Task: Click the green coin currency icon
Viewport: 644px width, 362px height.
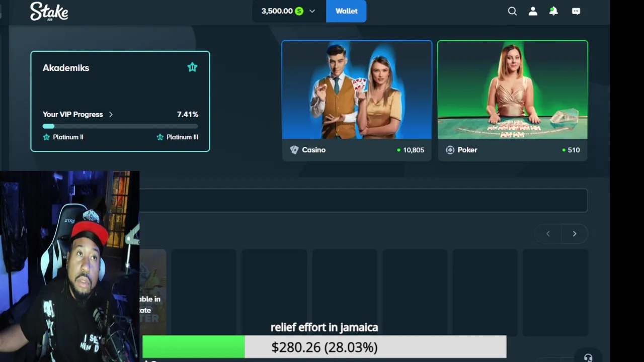Action: (299, 11)
